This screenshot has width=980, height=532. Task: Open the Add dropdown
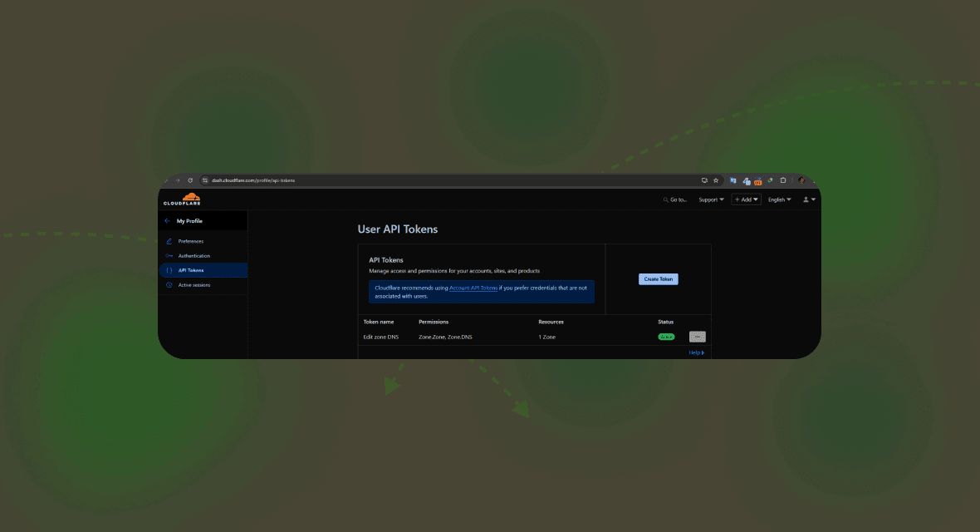[747, 199]
